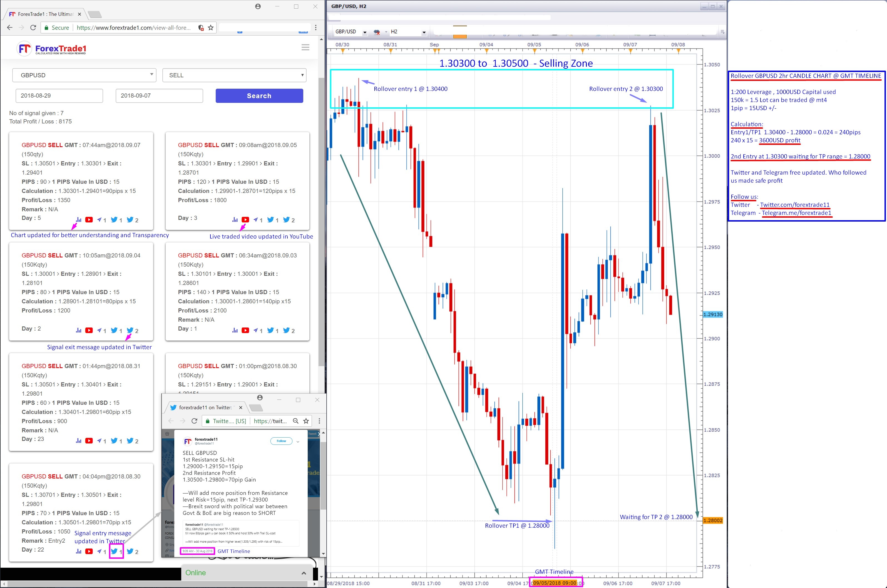Viewport: 887px width, 588px height.
Task: Click the ForexTrade1 logo
Action: (x=52, y=49)
